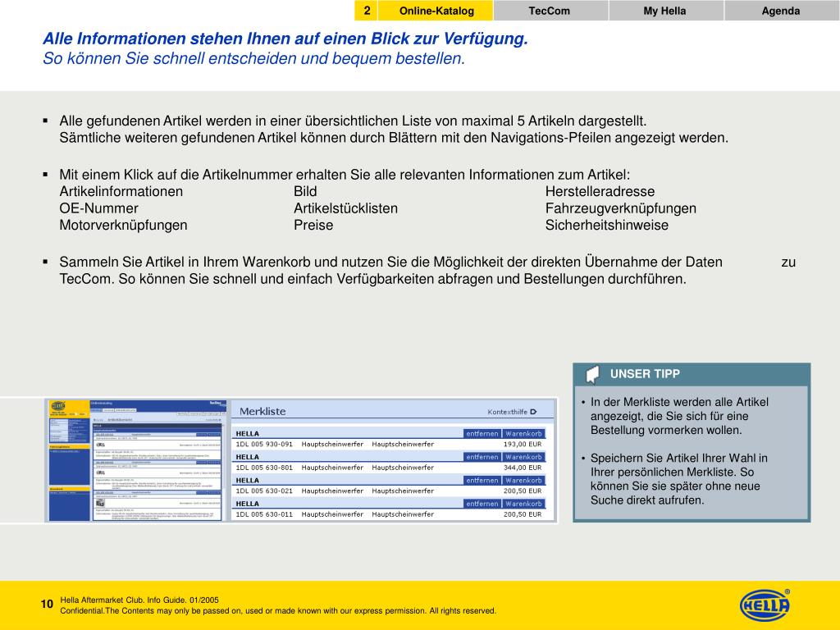
Task: Go to the Agenda tab
Action: click(x=781, y=11)
